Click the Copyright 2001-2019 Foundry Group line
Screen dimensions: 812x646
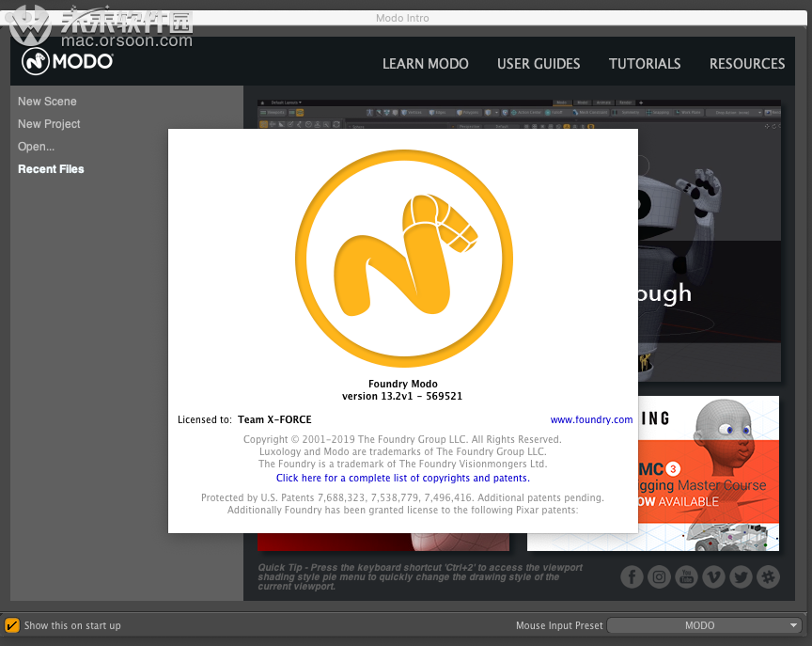pos(402,439)
